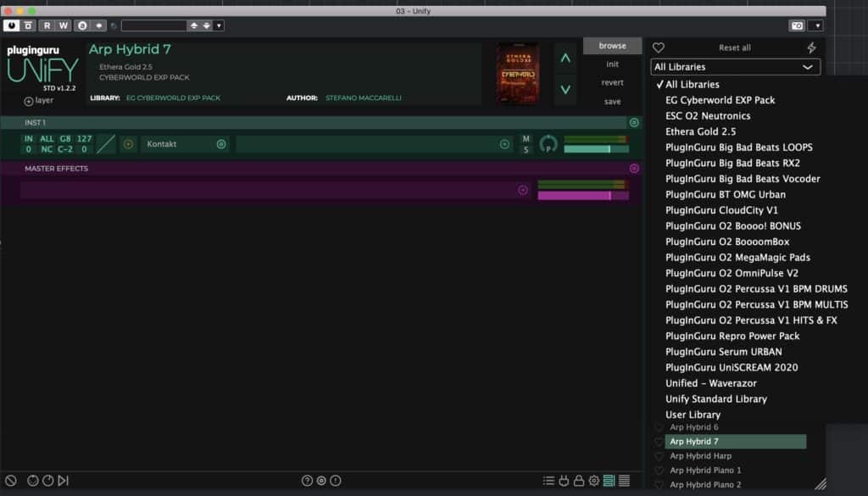Click the exclamation info icon
Image resolution: width=868 pixels, height=496 pixels.
(x=336, y=481)
